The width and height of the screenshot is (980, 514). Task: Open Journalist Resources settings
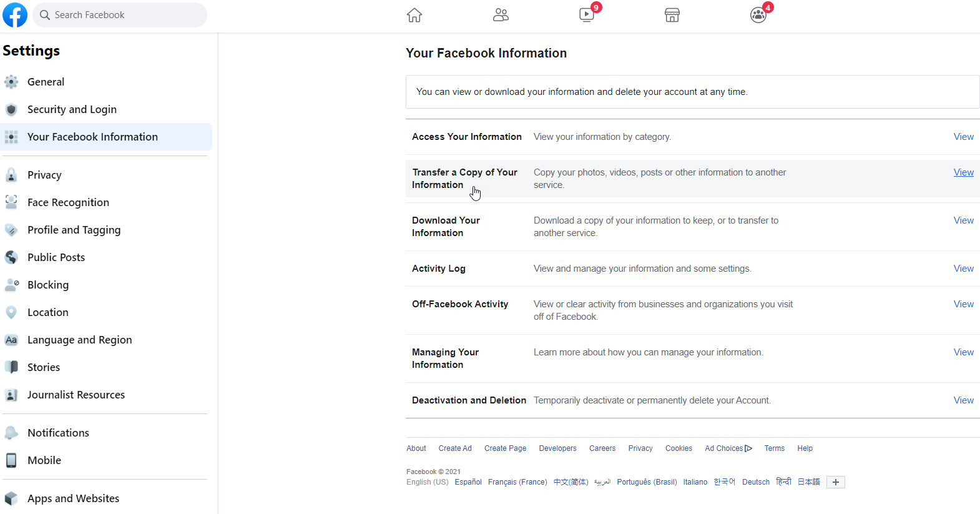tap(106, 395)
